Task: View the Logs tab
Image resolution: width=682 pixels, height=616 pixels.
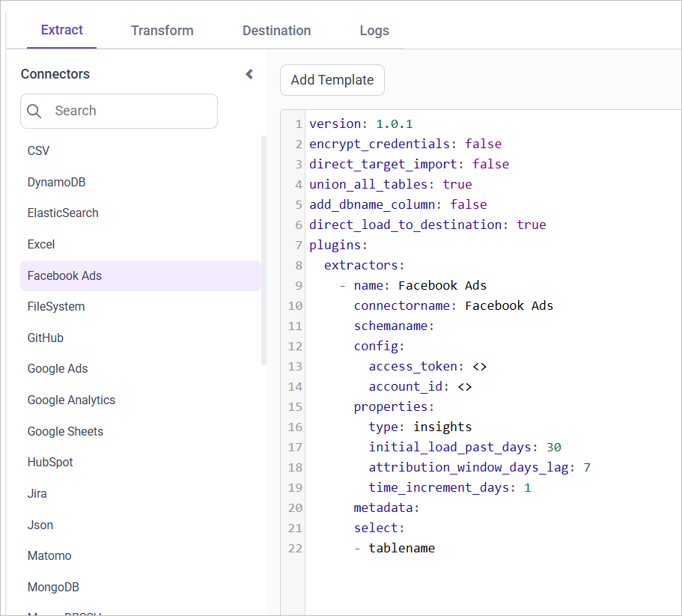Action: [374, 31]
